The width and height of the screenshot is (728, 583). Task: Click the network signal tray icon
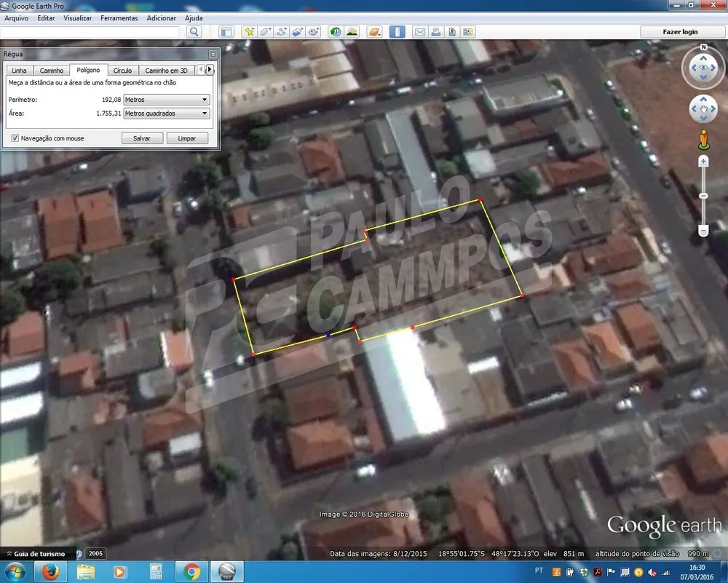coord(666,572)
